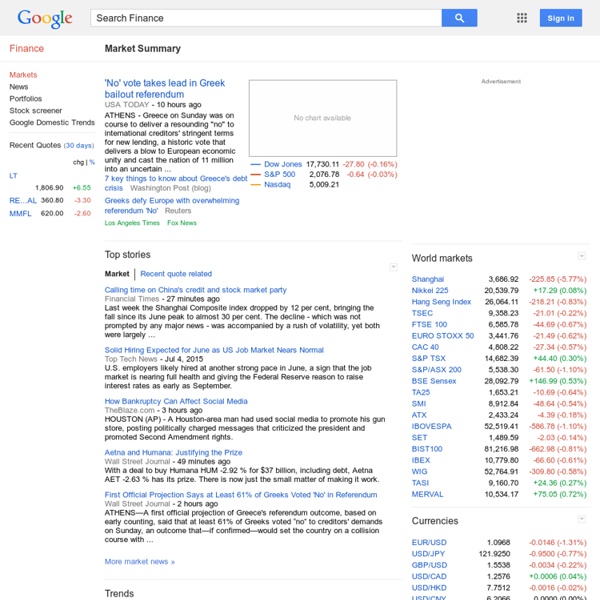Screen dimensions: 600x600
Task: Open the ATX market link
Action: (419, 415)
